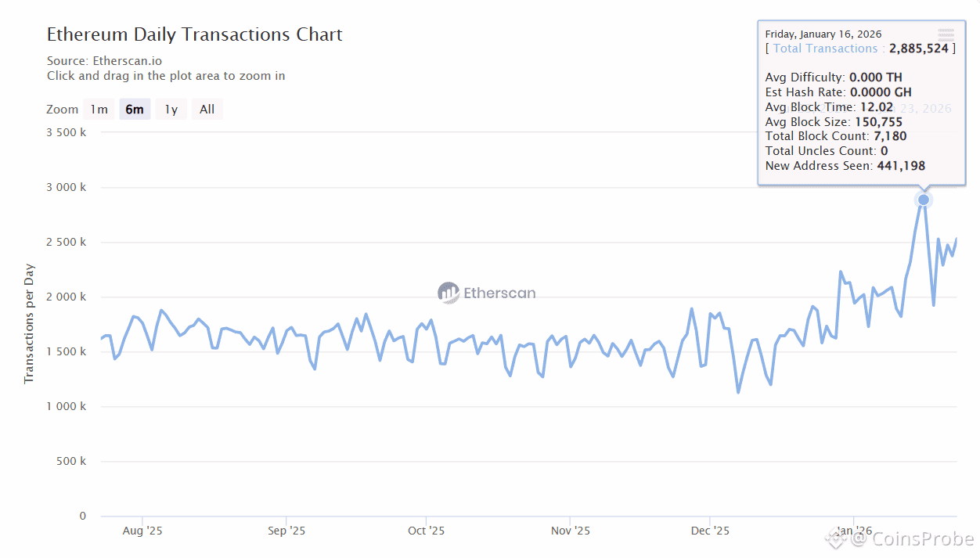The width and height of the screenshot is (980, 558).
Task: Click the Oct '25 axis label
Action: 426,531
